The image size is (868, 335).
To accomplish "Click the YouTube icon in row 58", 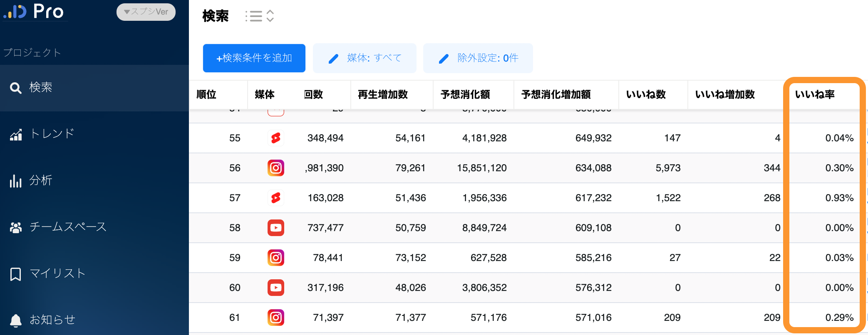I will (x=275, y=228).
